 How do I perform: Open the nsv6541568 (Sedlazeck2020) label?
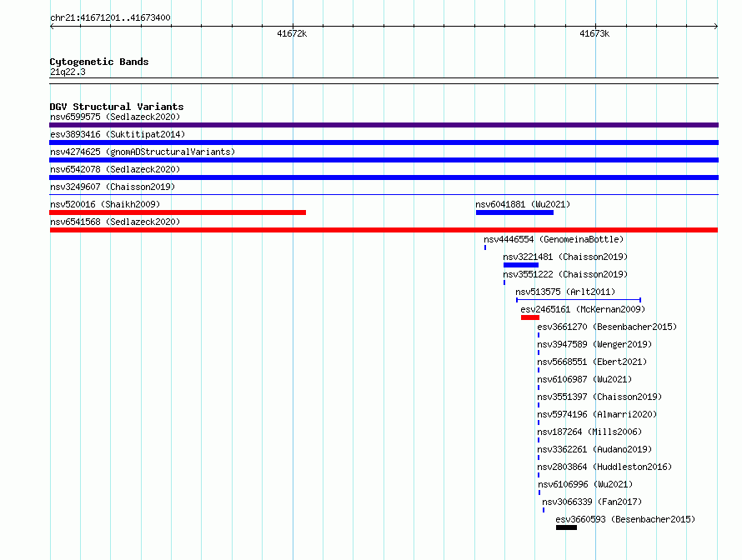(x=115, y=222)
